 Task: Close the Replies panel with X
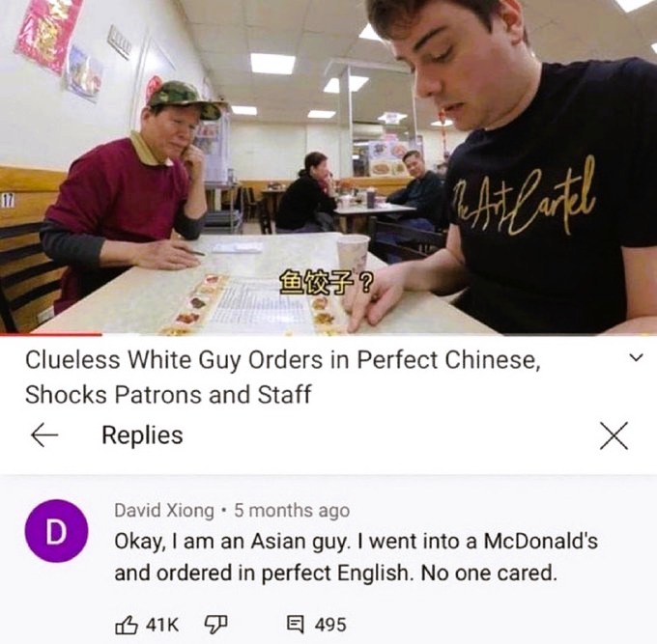tap(614, 435)
